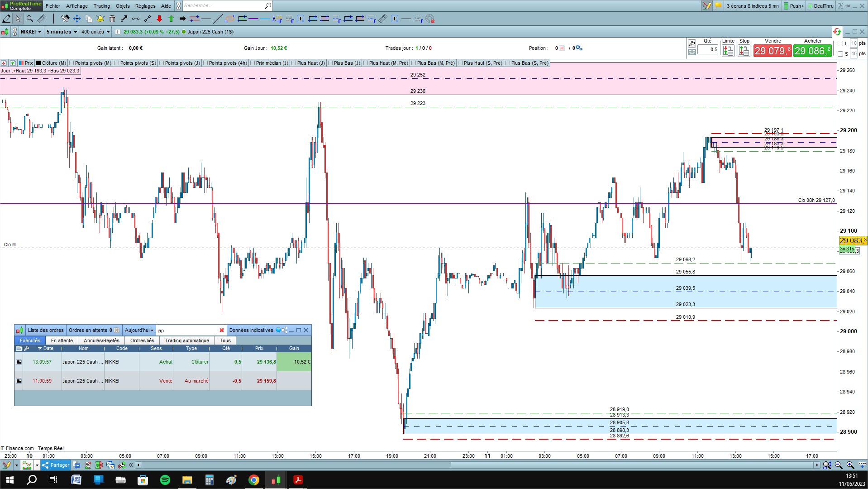This screenshot has width=868, height=489.
Task: Select the cursor pointer tool
Action: [x=18, y=19]
